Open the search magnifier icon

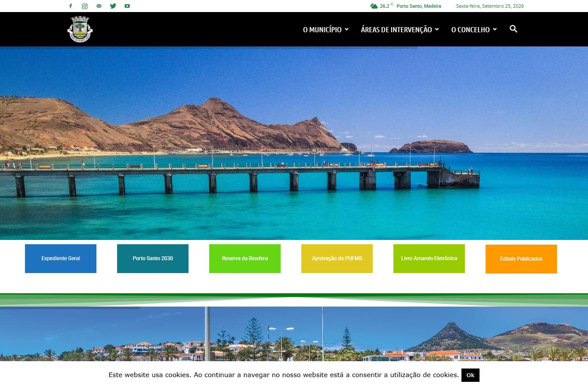pyautogui.click(x=513, y=29)
